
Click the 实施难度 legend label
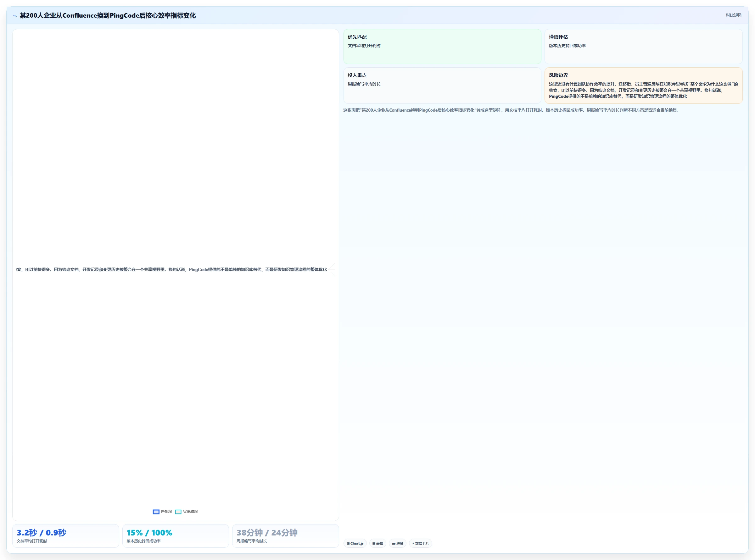click(x=190, y=512)
